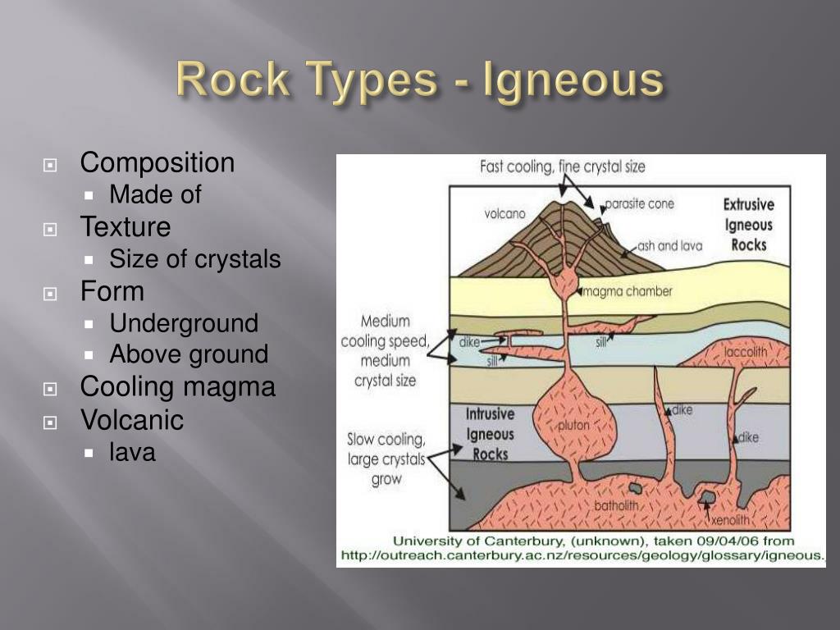Click the 'xenolith' label
The width and height of the screenshot is (840, 630).
coord(730,519)
